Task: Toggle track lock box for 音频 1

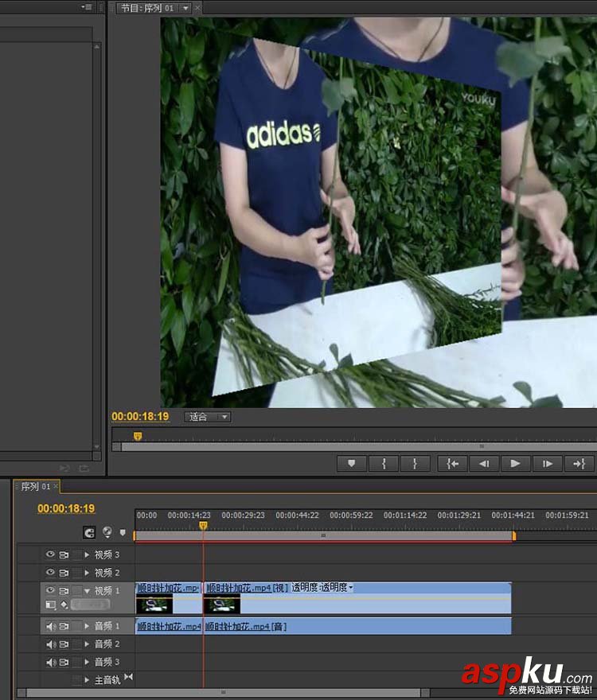Action: (x=77, y=626)
